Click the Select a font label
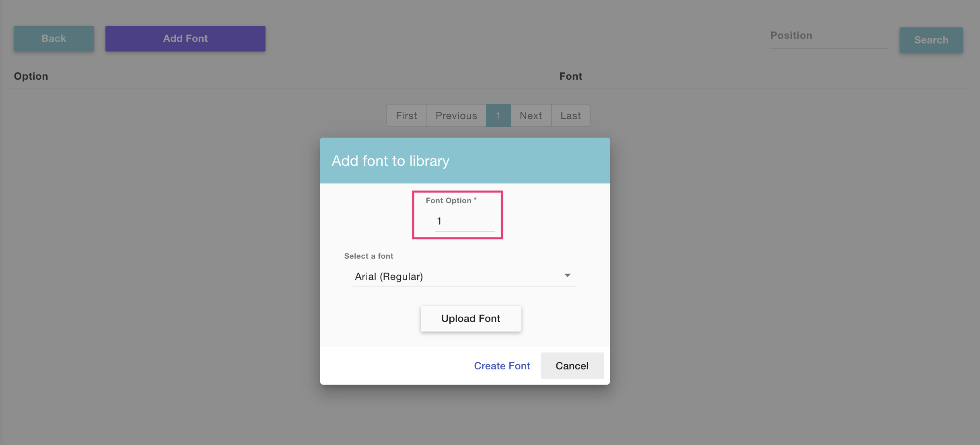The image size is (980, 445). pos(369,256)
